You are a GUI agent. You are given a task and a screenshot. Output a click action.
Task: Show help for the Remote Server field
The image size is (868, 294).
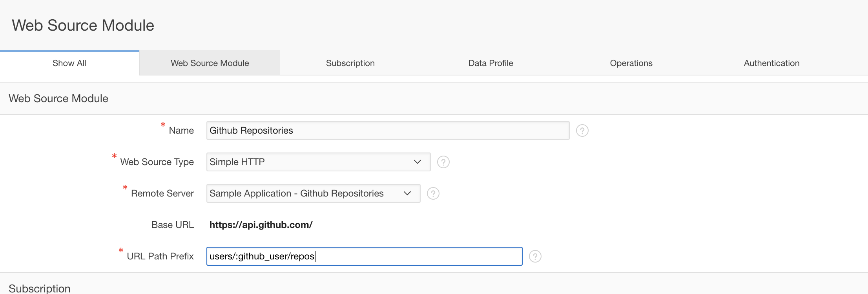click(x=433, y=193)
